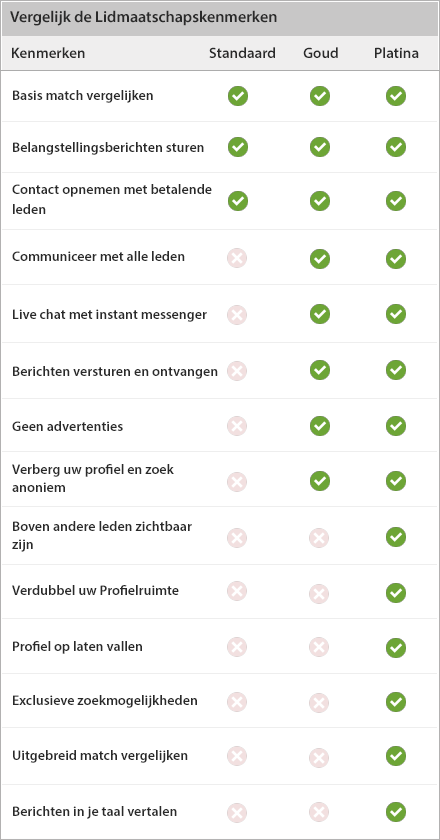Click Goud checkmark for Live chat row
Viewport: 440px width, 840px height.
(319, 314)
